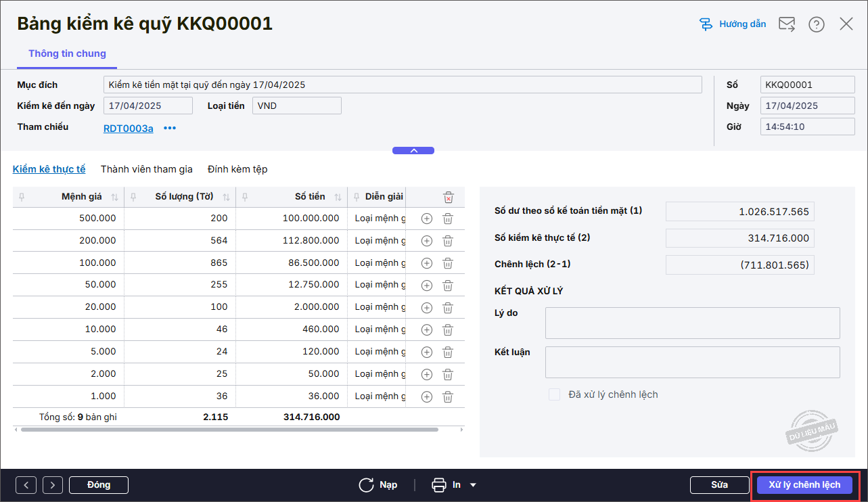Screen dimensions: 868x502
Task: Click the Mục đích input field
Action: tap(403, 85)
